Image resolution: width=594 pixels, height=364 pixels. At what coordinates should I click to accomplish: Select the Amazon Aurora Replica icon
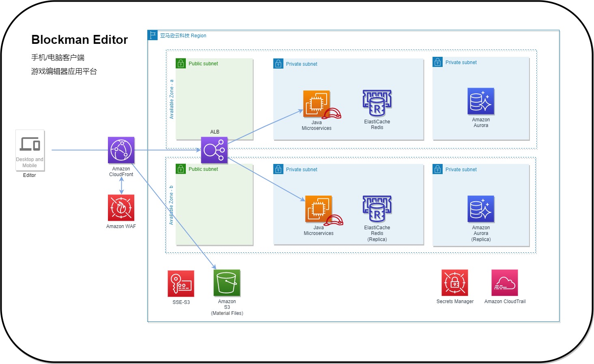pos(481,209)
